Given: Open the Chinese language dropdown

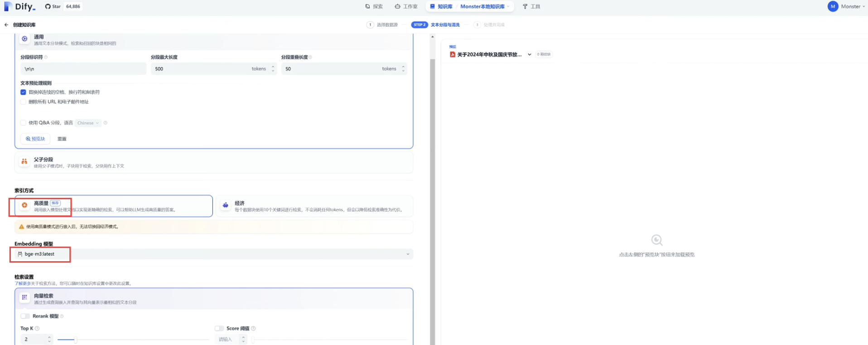Looking at the screenshot, I should (x=88, y=123).
